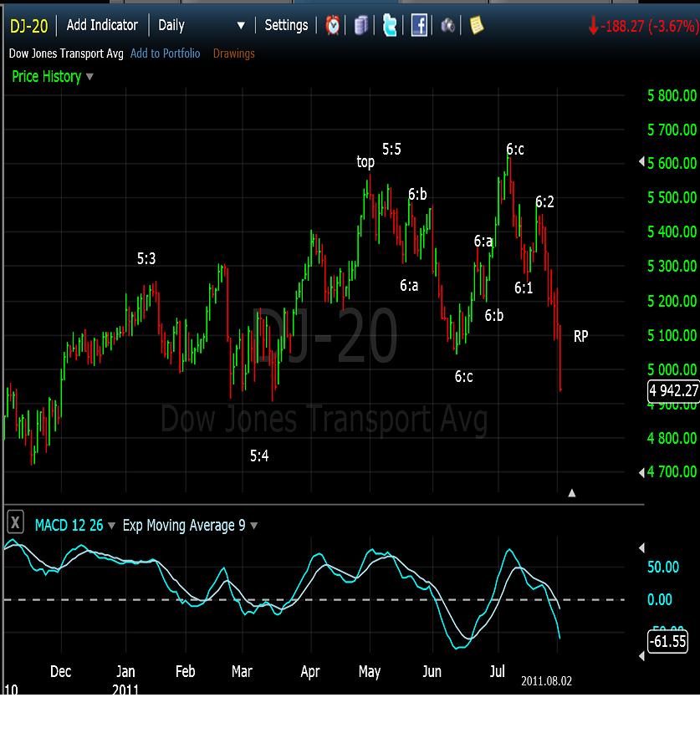Select the 6:2 wave annotation
The height and width of the screenshot is (733, 700).
coord(544,201)
